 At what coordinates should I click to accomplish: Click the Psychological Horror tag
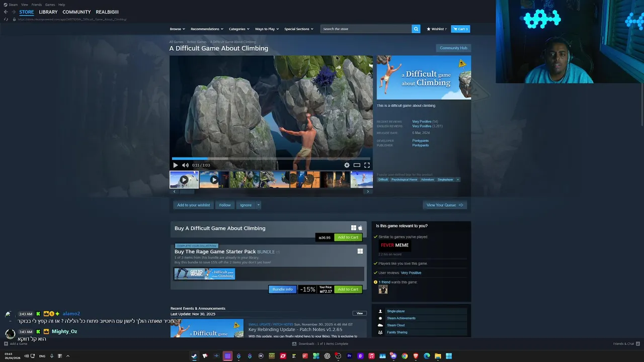405,179
